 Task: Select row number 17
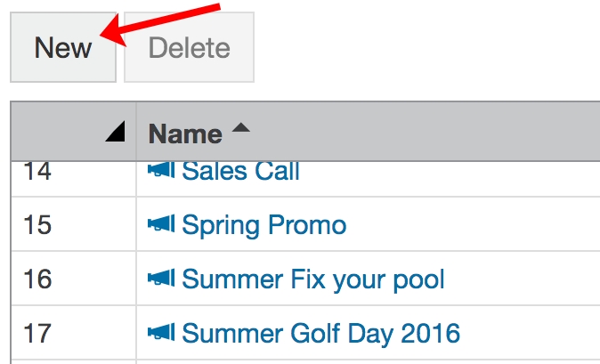tap(37, 334)
